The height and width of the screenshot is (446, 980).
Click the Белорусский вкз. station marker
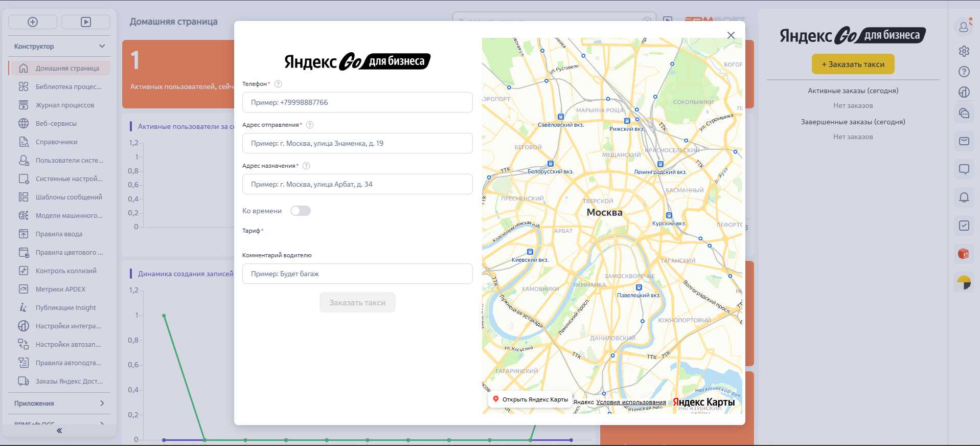coord(551,164)
